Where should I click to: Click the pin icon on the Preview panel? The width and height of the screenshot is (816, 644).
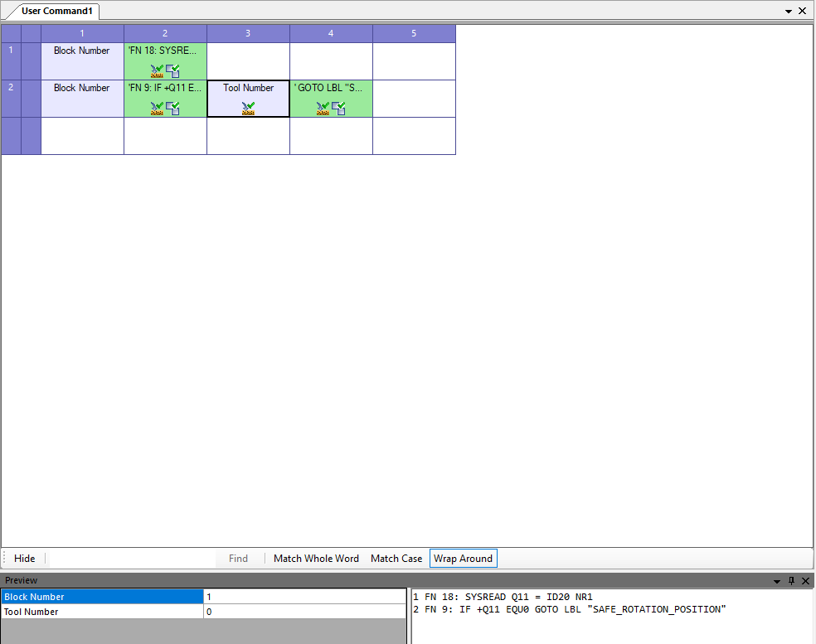[790, 580]
